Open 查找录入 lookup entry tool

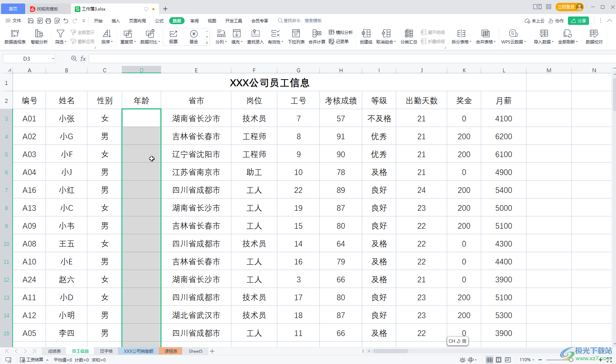(x=256, y=36)
